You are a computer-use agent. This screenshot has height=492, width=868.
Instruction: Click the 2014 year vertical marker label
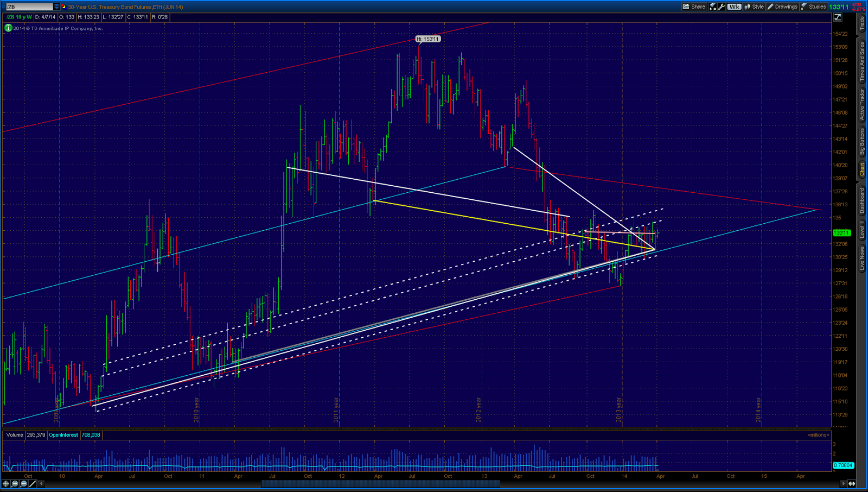point(758,411)
